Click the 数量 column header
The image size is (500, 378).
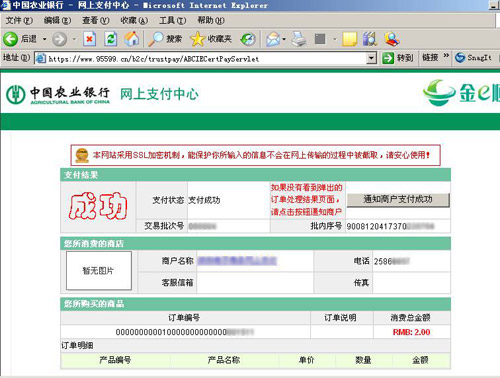point(364,360)
